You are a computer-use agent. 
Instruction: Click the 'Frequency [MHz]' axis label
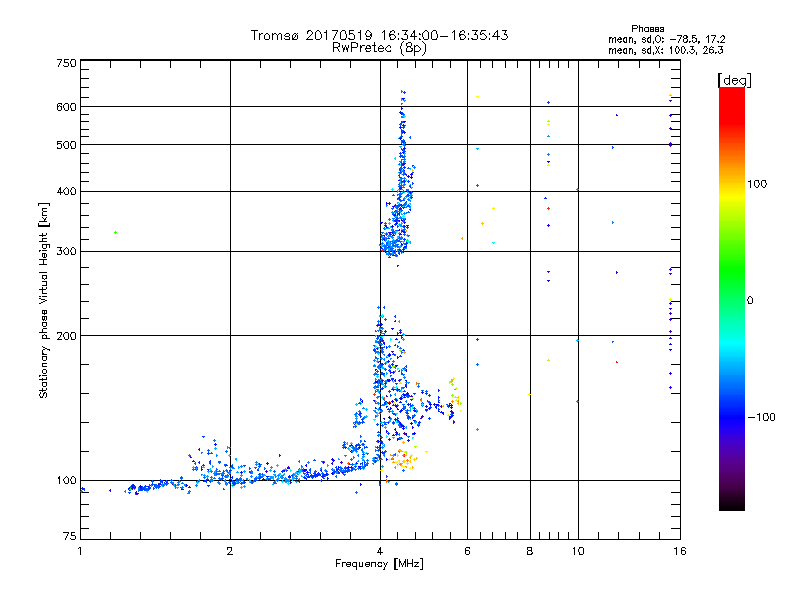point(379,564)
